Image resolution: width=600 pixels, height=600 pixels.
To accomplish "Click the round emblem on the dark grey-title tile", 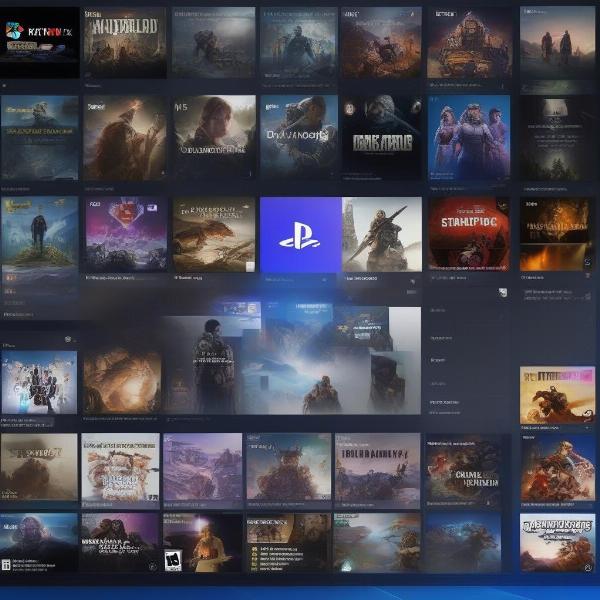I will (349, 109).
